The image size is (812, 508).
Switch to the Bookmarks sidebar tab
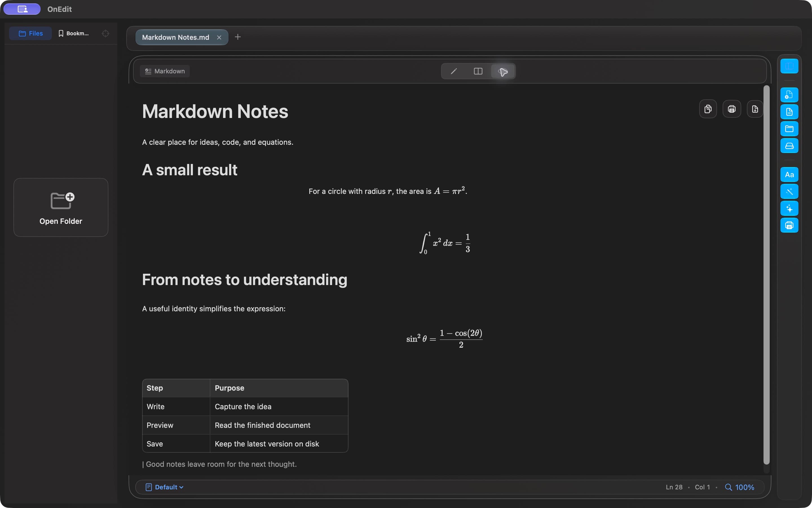pos(74,33)
